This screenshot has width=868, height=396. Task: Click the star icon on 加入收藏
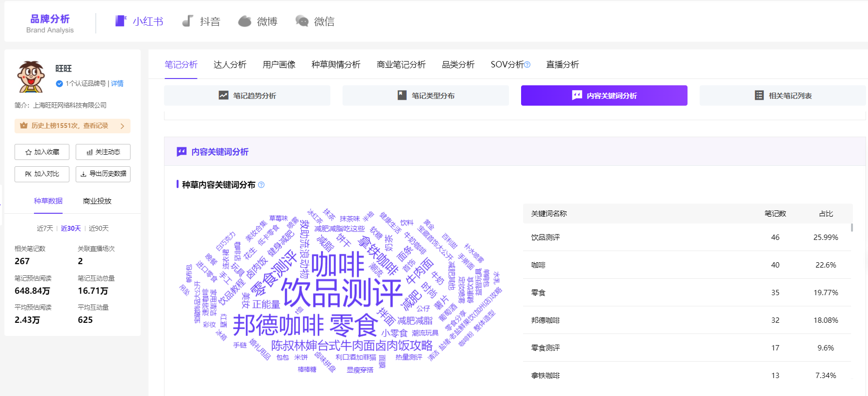pyautogui.click(x=28, y=152)
